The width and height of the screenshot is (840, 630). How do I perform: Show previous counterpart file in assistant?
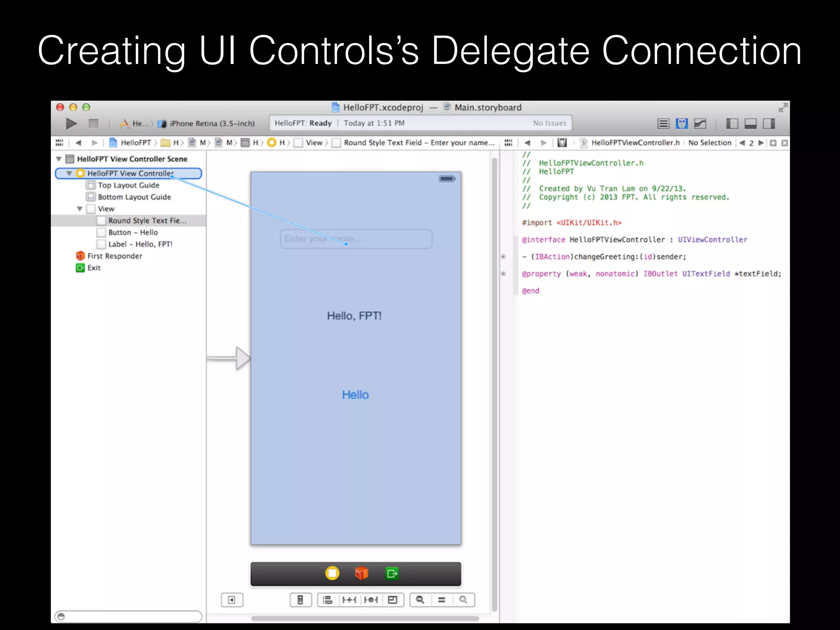[742, 143]
